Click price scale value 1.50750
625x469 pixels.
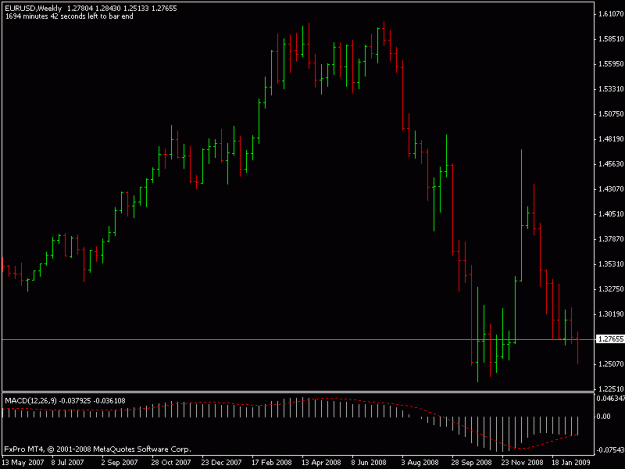click(x=611, y=114)
